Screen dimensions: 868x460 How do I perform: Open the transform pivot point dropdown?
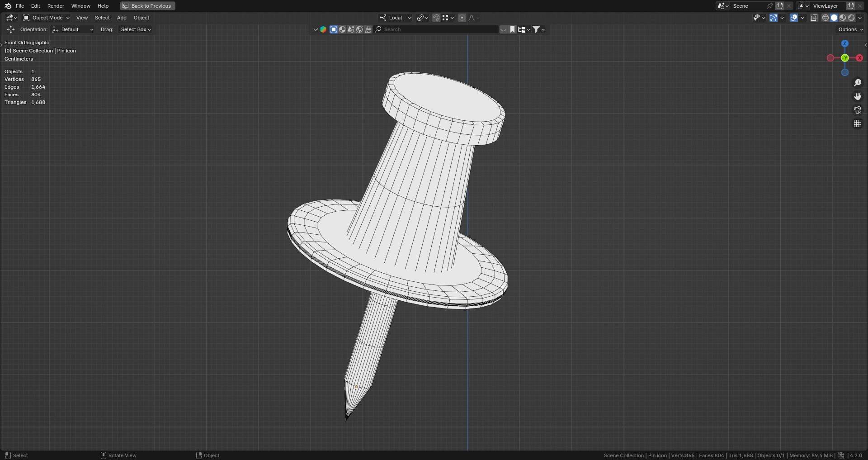point(423,18)
